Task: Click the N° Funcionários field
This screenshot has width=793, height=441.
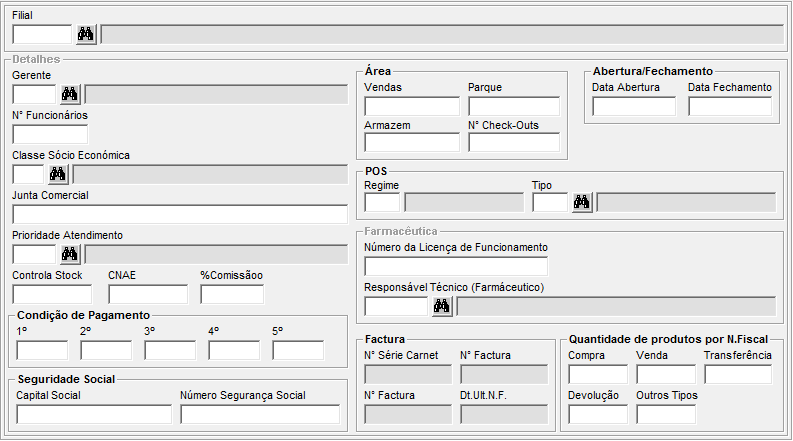Action: point(50,134)
